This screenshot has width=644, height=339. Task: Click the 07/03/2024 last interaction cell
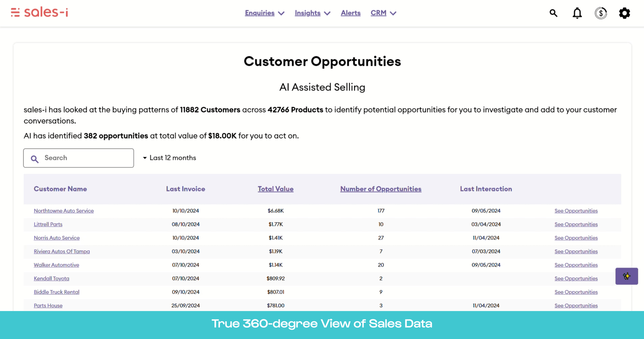(486, 251)
